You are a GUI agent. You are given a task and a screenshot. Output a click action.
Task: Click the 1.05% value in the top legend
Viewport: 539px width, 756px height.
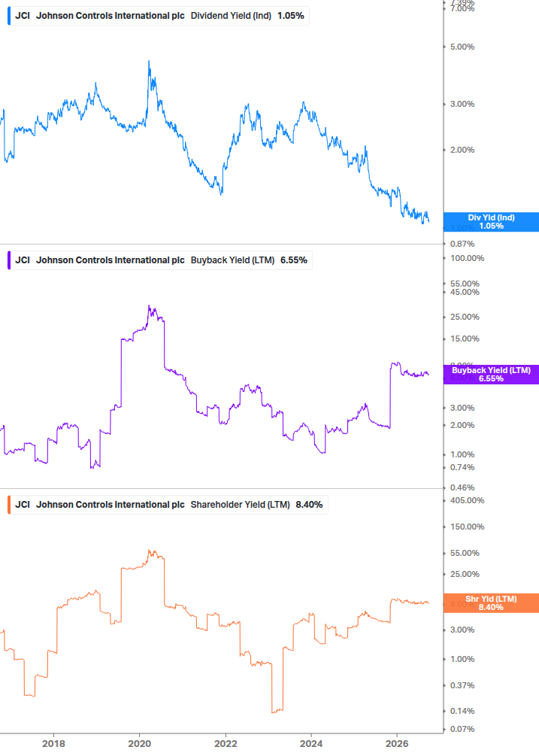tap(291, 16)
